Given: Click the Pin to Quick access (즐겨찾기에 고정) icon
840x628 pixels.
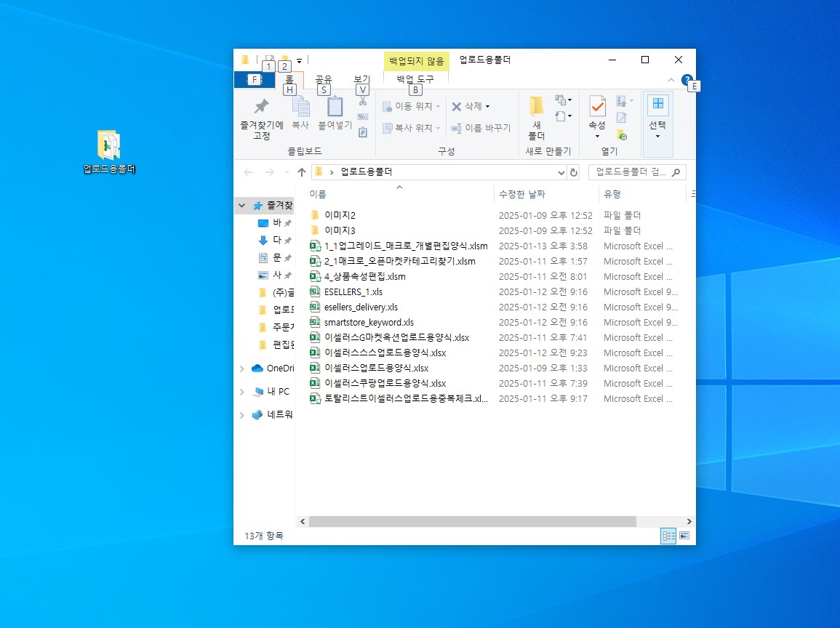Looking at the screenshot, I should [x=261, y=108].
